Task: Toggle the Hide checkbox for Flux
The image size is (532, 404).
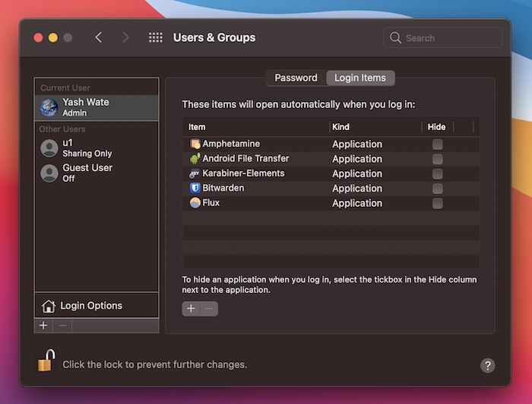Action: 437,203
